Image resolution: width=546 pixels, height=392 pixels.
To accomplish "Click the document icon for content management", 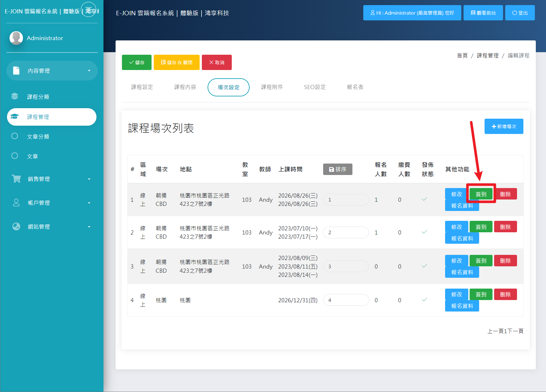I will point(16,70).
